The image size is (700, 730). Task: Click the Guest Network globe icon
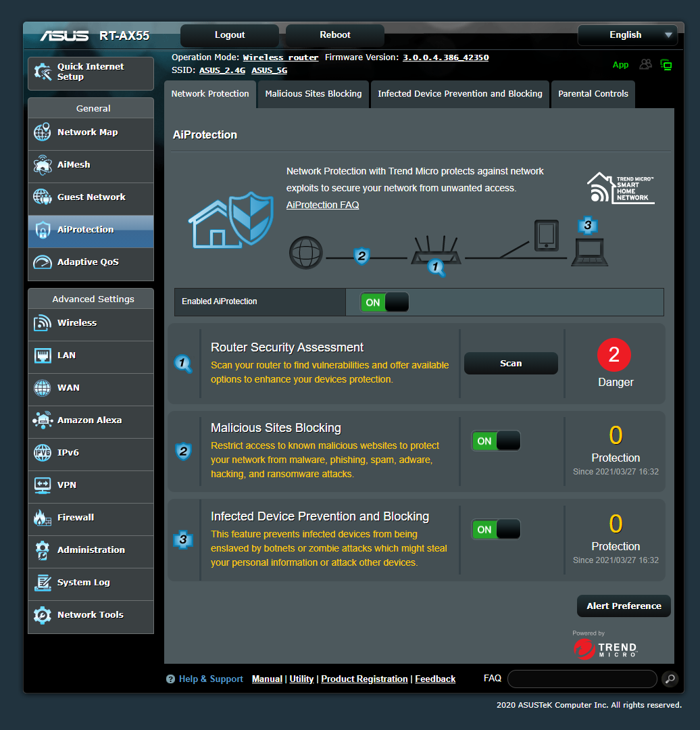pos(43,197)
